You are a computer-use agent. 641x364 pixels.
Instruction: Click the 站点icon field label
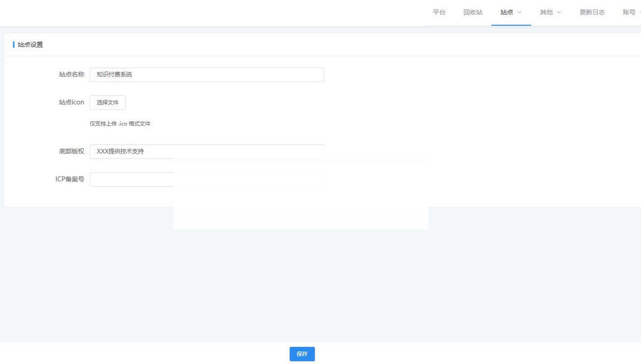[71, 102]
